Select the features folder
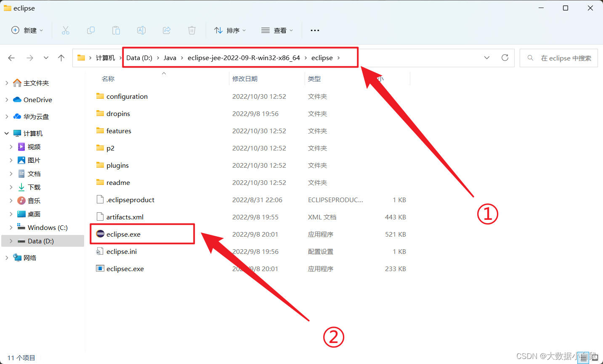 coord(119,131)
